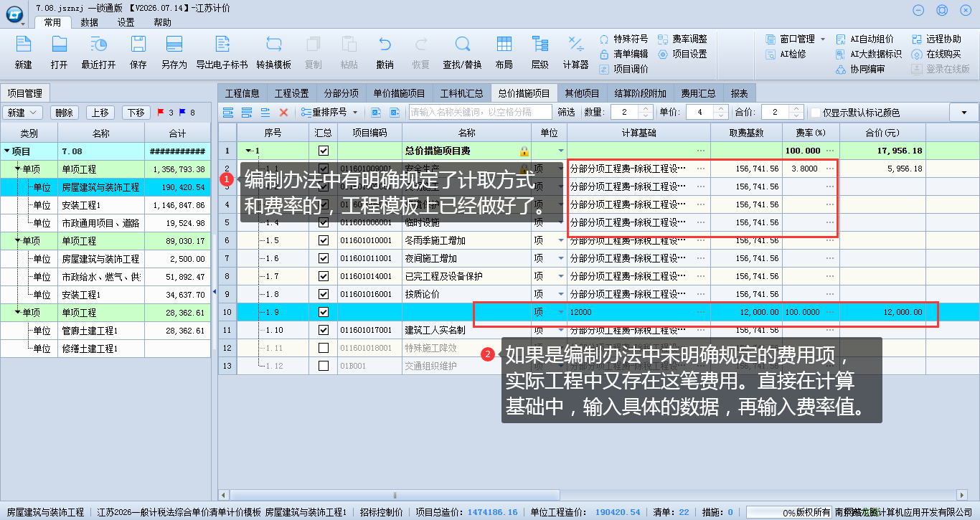The width and height of the screenshot is (980, 520).
Task: Click the 查找/替换 find and replace icon
Action: pos(463,44)
